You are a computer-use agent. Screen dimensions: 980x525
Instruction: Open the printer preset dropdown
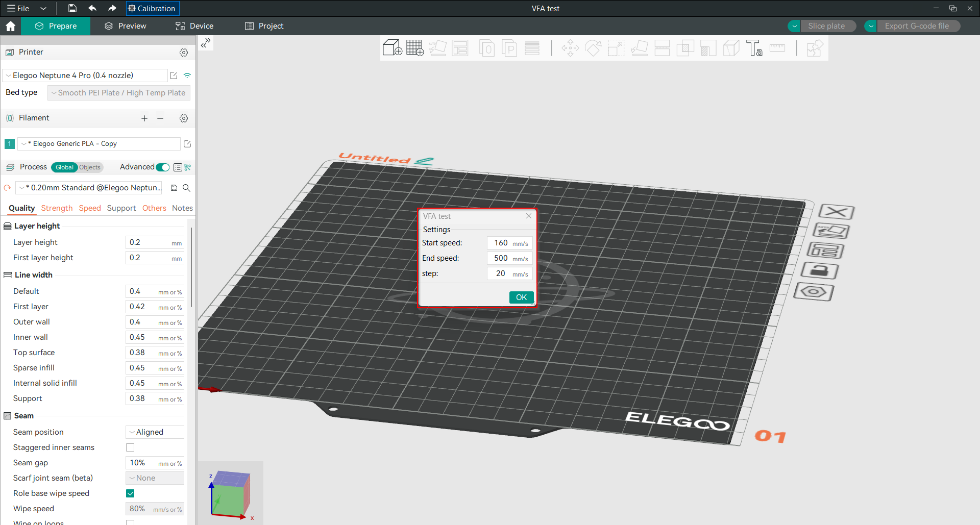pyautogui.click(x=85, y=76)
